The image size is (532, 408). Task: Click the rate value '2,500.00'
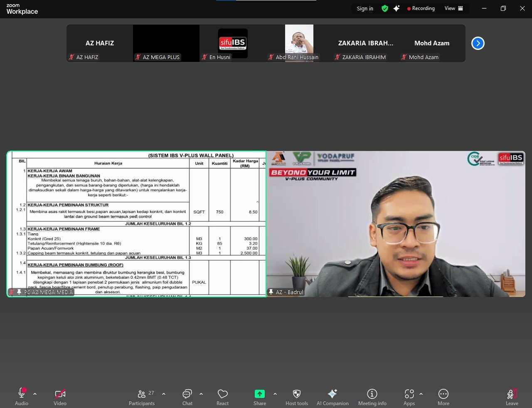[x=249, y=253]
